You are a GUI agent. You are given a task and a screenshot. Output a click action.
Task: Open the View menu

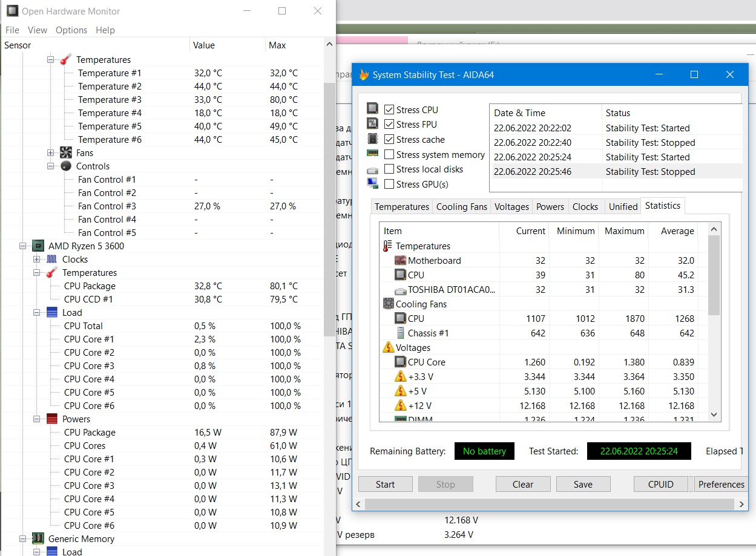pyautogui.click(x=38, y=30)
